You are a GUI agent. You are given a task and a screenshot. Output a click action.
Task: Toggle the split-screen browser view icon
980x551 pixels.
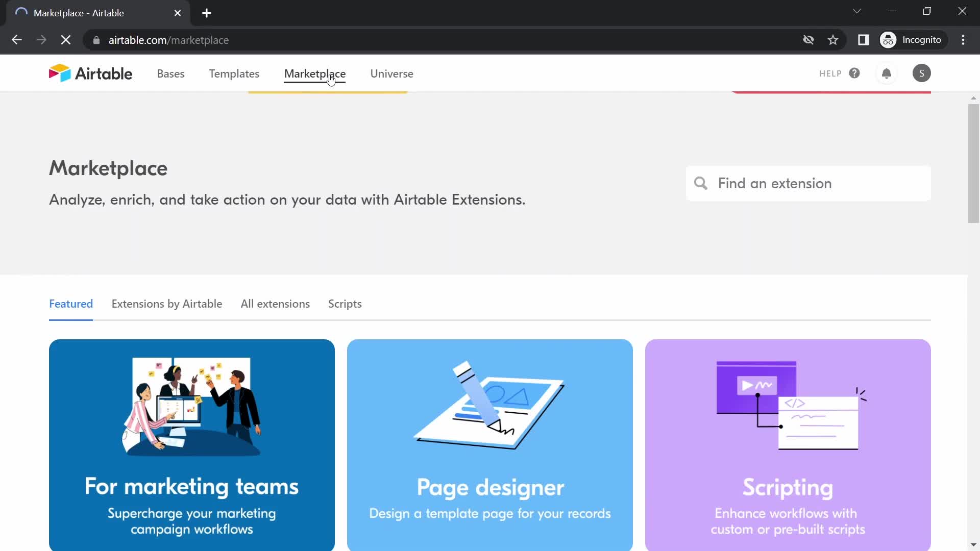pyautogui.click(x=864, y=40)
